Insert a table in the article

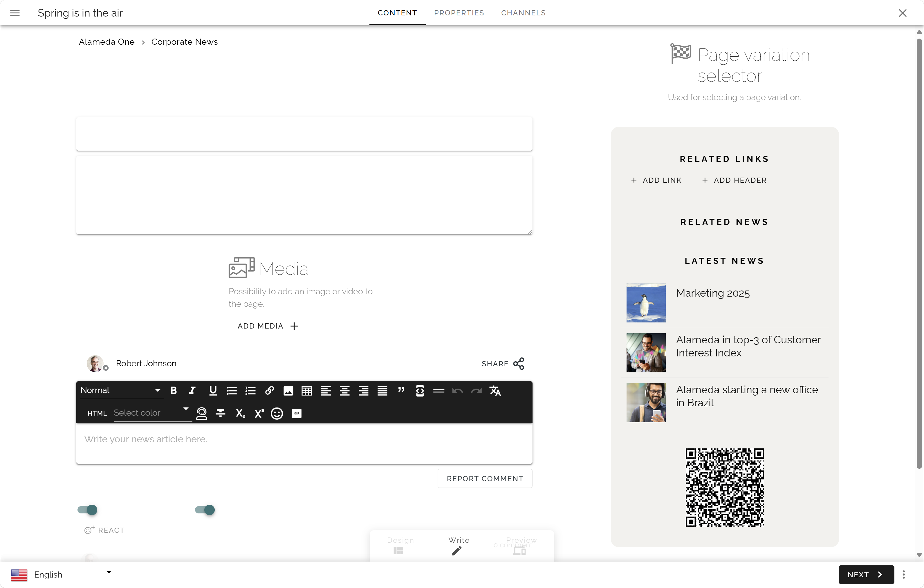(x=306, y=391)
